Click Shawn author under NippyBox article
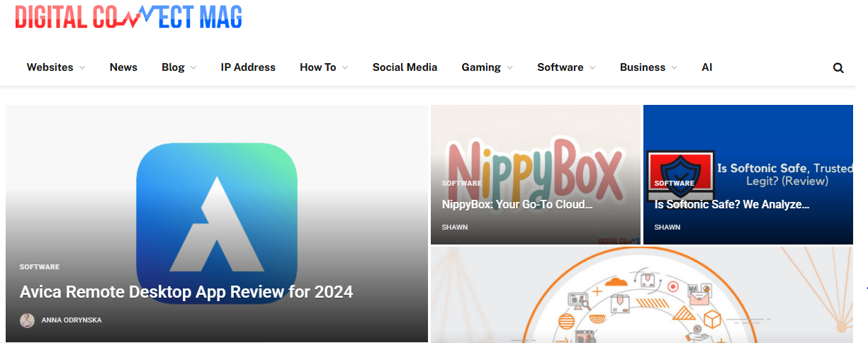 pos(454,227)
